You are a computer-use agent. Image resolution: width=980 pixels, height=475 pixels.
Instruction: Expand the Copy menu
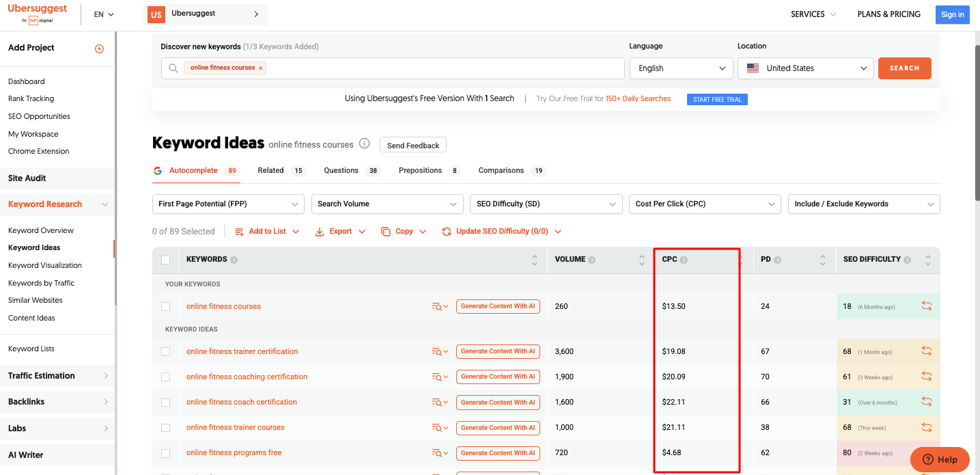click(404, 232)
